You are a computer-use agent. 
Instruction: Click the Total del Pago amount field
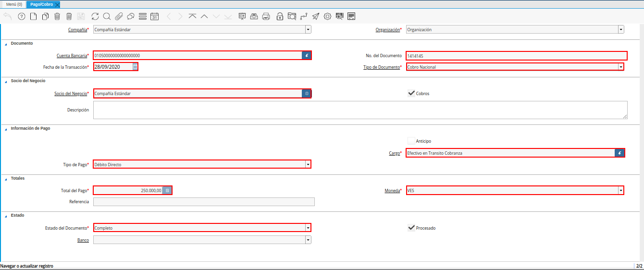point(128,190)
